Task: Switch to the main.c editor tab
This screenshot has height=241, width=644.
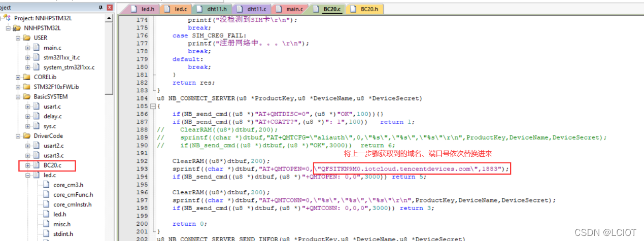Action: click(290, 9)
